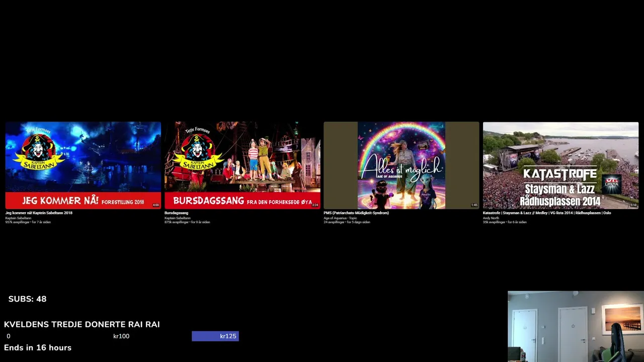Visit the 'Andy North' channel link
This screenshot has width=644, height=362.
[x=491, y=218]
